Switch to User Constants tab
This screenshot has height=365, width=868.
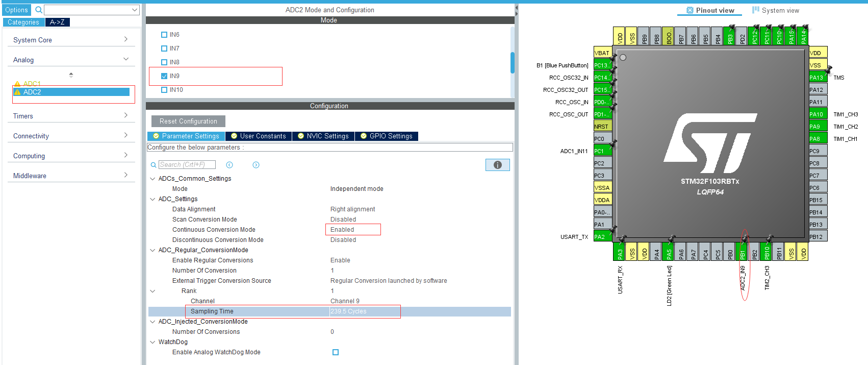pos(259,136)
